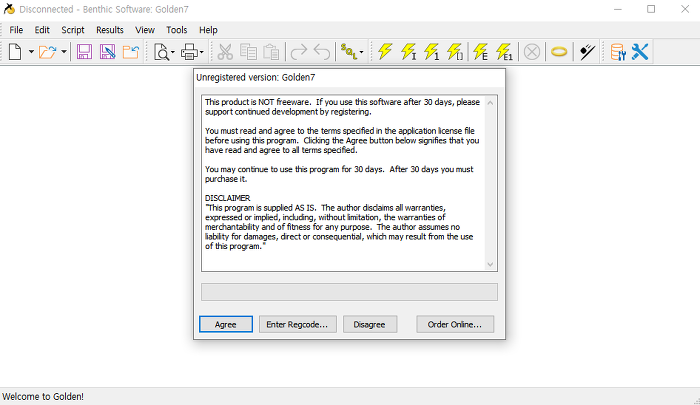Click the Print icon
Viewport: 700px width, 405px height.
189,52
